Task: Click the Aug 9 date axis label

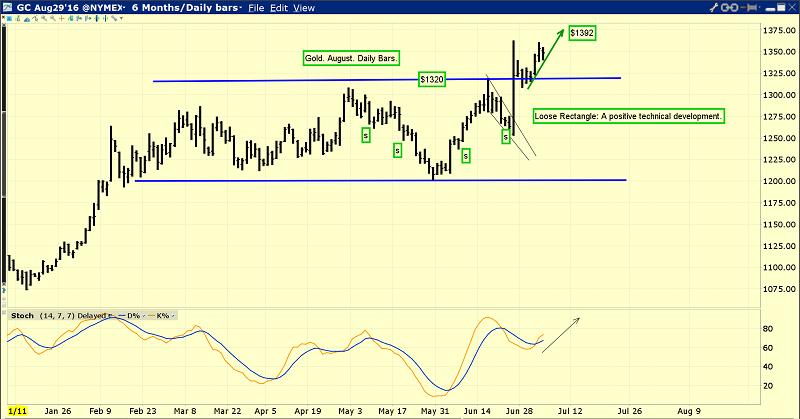Action: (x=689, y=411)
